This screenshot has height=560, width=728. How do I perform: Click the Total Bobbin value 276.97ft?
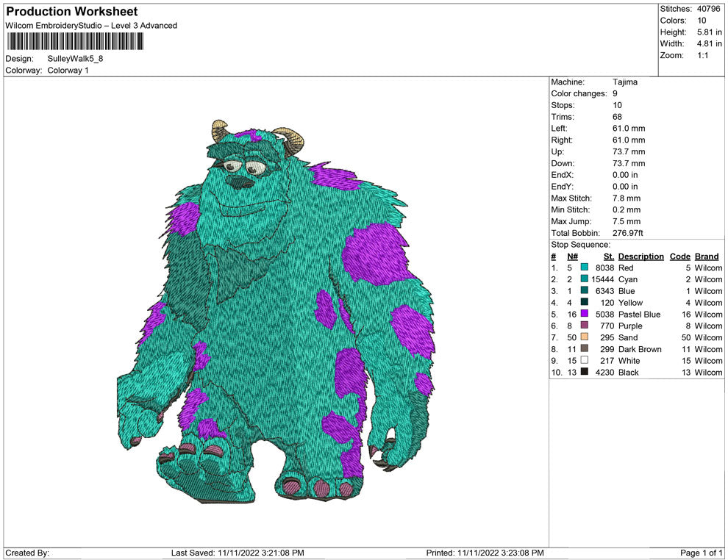coord(628,233)
